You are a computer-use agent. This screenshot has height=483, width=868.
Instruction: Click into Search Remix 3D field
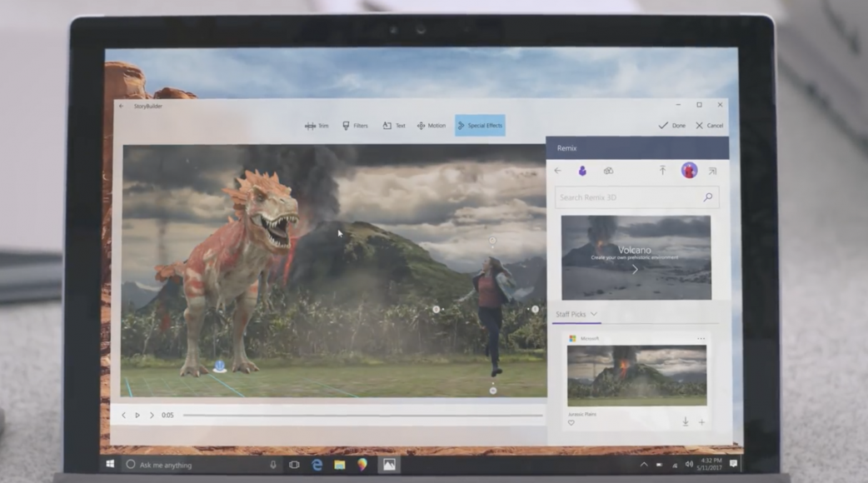coord(636,197)
